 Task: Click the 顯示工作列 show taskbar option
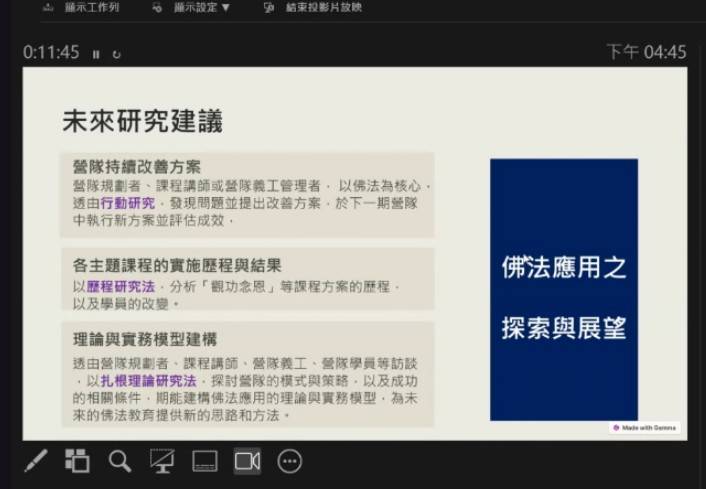pyautogui.click(x=82, y=8)
